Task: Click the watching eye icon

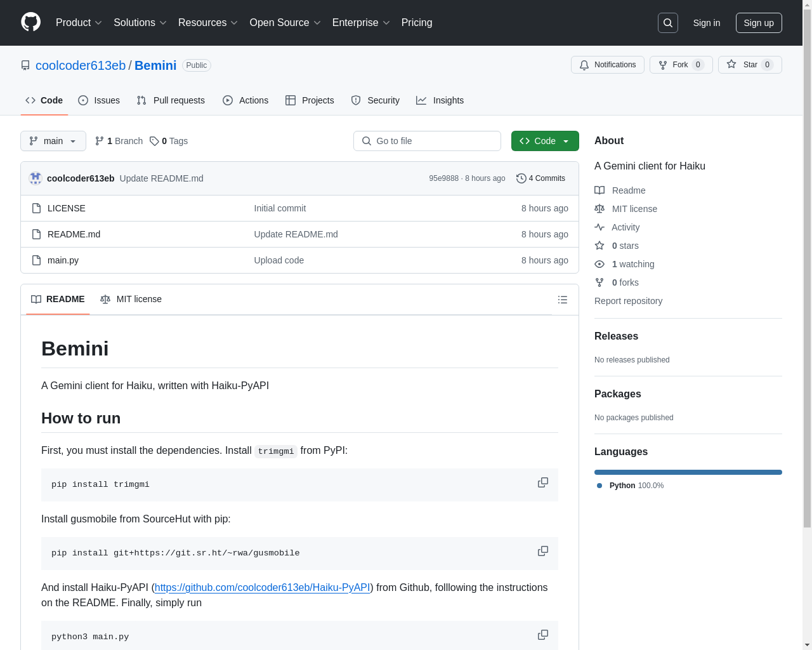Action: point(599,264)
